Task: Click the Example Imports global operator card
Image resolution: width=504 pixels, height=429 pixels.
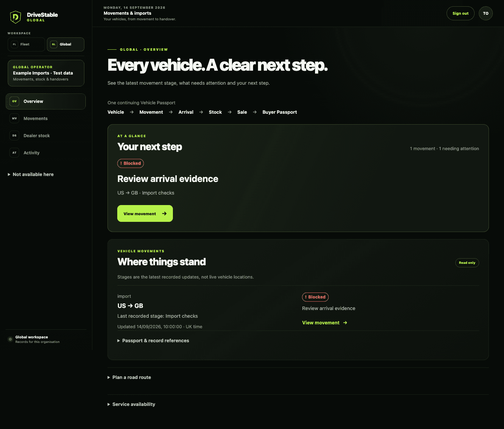Action: click(46, 73)
